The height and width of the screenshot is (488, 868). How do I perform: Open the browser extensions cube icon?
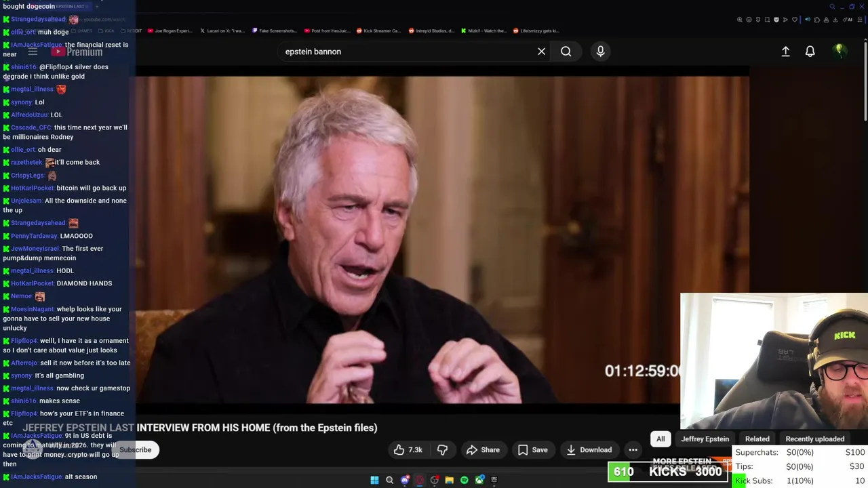pos(817,20)
